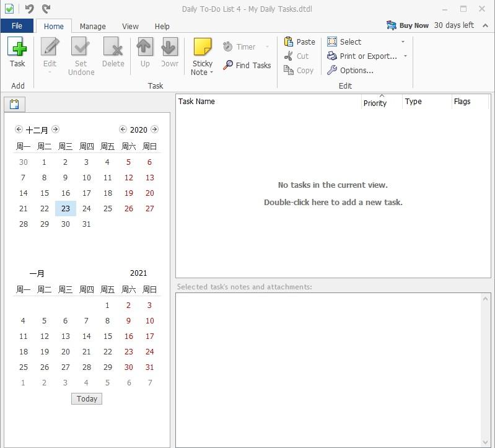Click the calendar panel tab icon
Image resolution: width=495 pixels, height=448 pixels.
(14, 104)
